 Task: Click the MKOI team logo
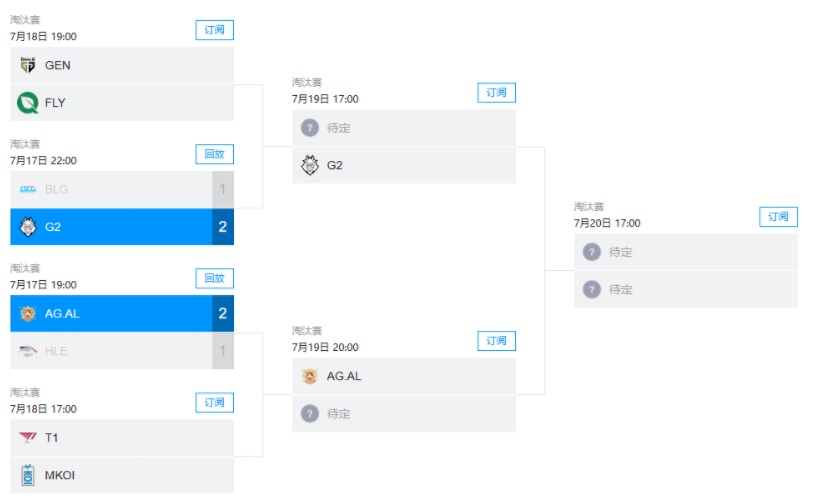tap(28, 475)
